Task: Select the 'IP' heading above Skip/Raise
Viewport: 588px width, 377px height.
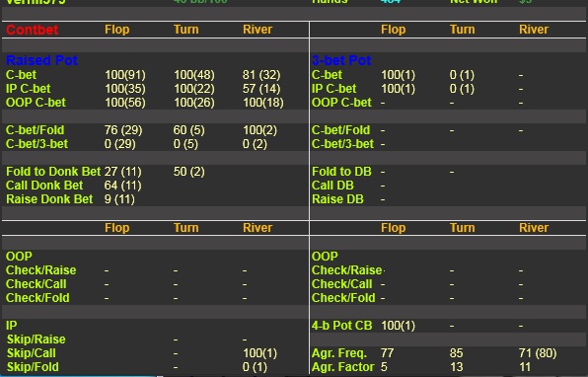Action: pos(11,326)
